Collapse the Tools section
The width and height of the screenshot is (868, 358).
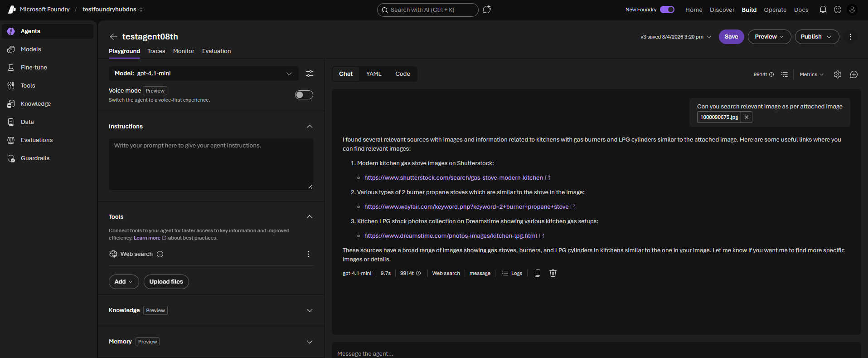(310, 217)
